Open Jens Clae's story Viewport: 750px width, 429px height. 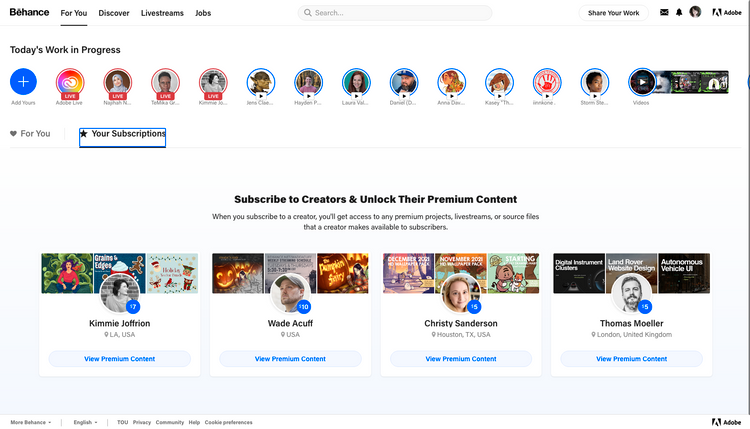coord(261,82)
